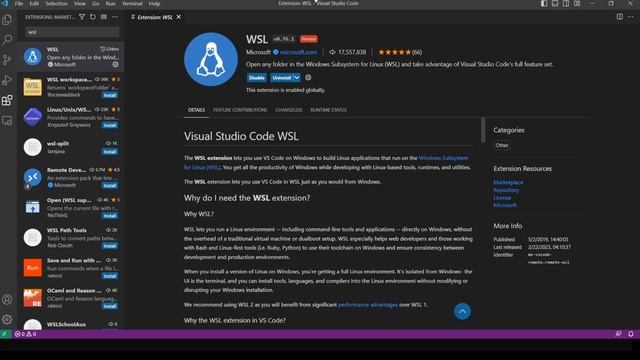Customize layout icon in title bar
The height and width of the screenshot is (360, 640).
[577, 3]
